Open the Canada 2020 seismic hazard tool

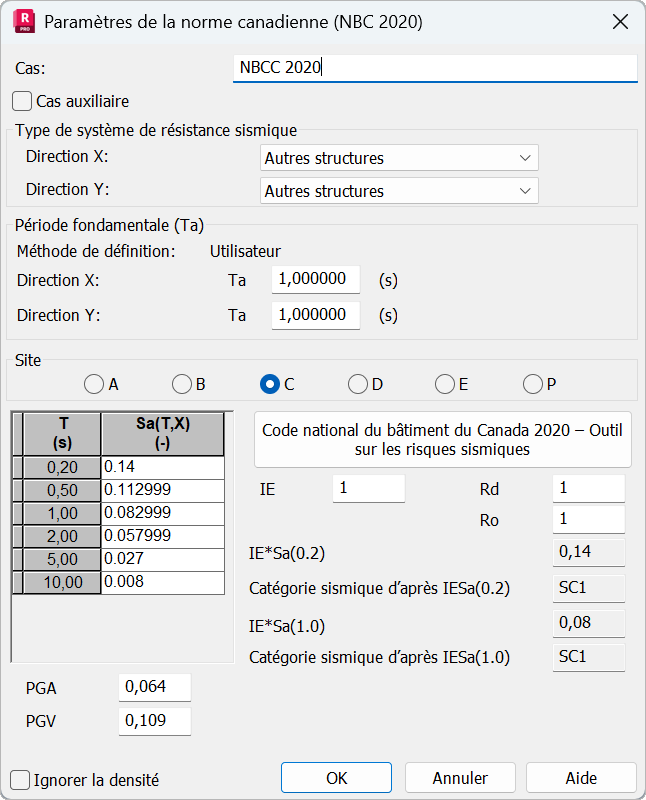click(x=442, y=440)
